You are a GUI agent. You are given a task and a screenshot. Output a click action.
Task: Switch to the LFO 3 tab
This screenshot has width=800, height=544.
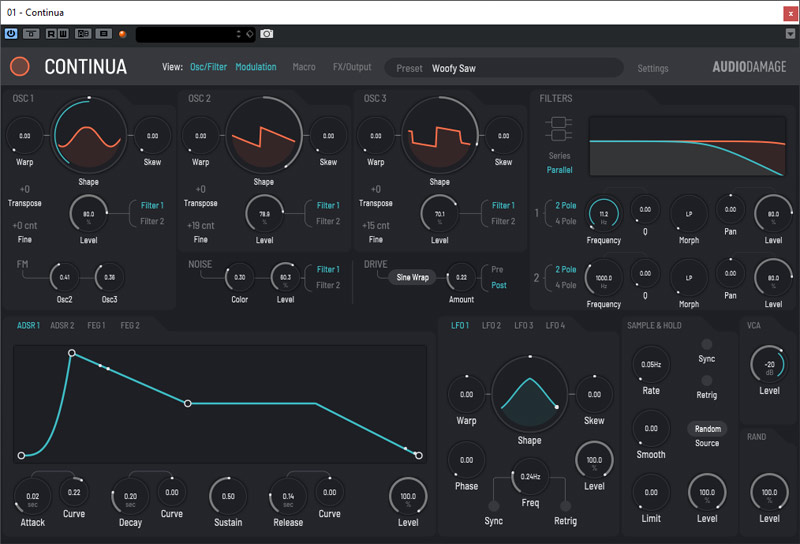[524, 326]
